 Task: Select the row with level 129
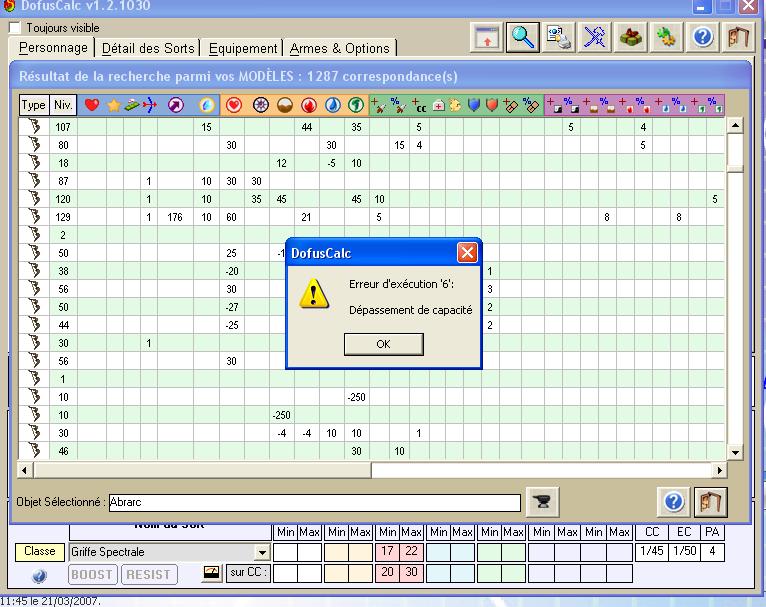tap(371, 217)
